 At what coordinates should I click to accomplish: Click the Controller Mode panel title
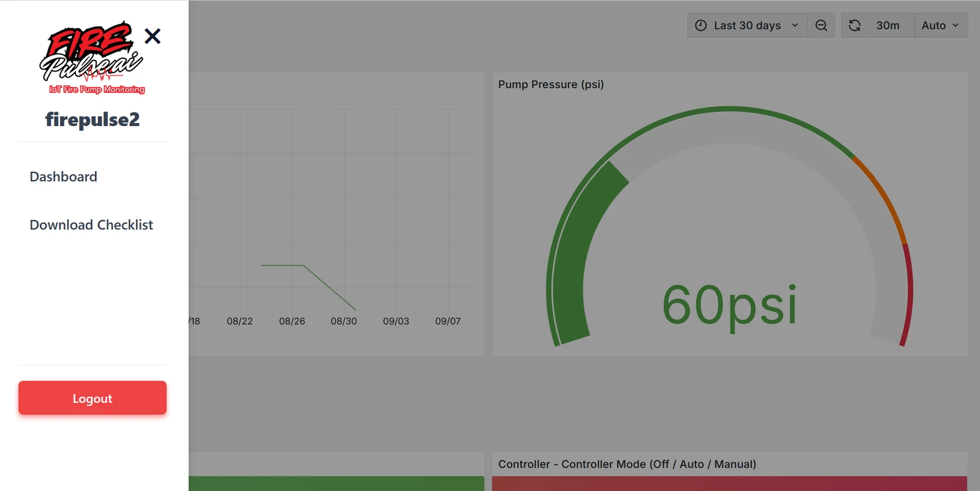point(627,464)
